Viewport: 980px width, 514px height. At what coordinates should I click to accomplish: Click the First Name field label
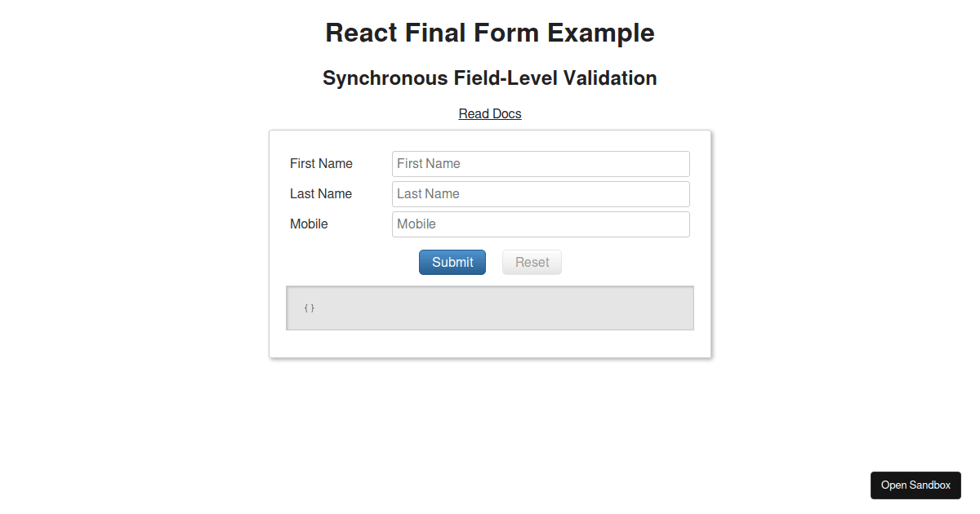(x=321, y=163)
